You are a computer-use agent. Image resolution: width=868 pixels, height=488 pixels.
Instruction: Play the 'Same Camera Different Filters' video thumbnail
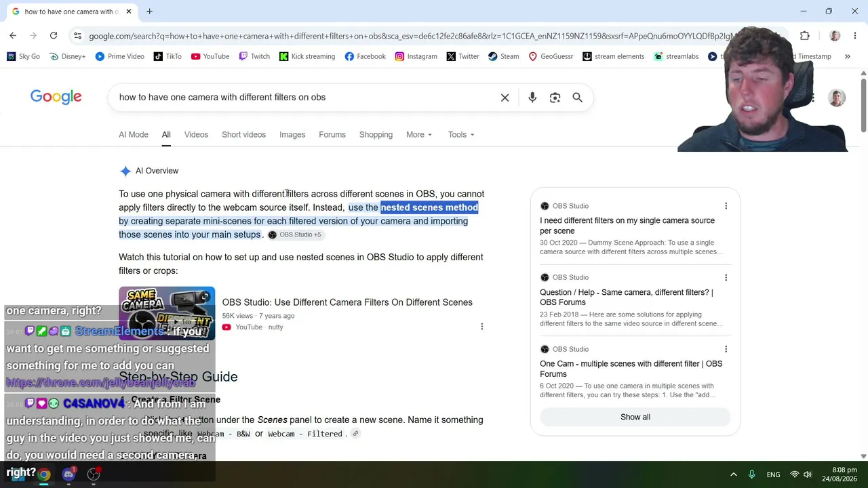pos(167,313)
